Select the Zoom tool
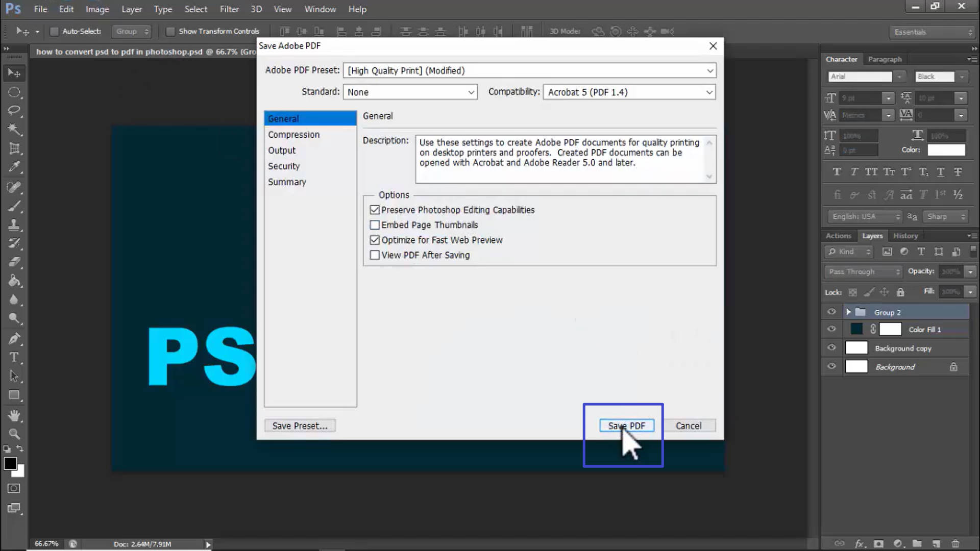This screenshot has width=980, height=551. point(14,434)
